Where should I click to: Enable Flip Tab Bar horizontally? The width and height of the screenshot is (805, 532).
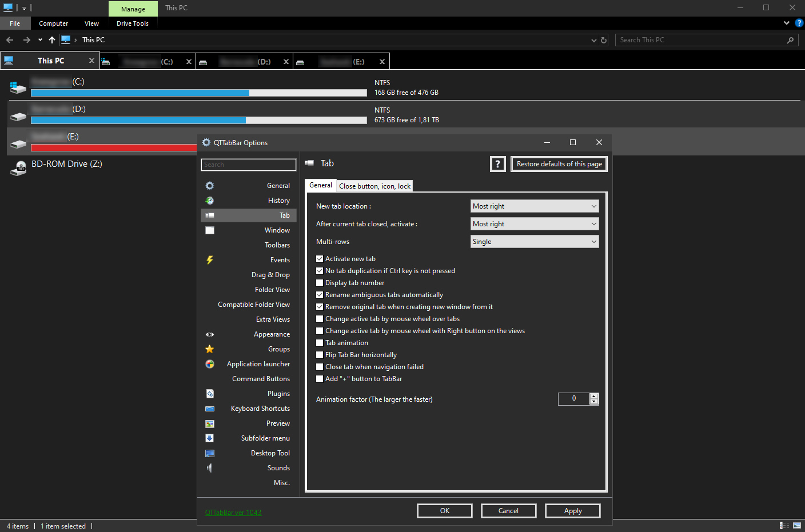coord(320,355)
